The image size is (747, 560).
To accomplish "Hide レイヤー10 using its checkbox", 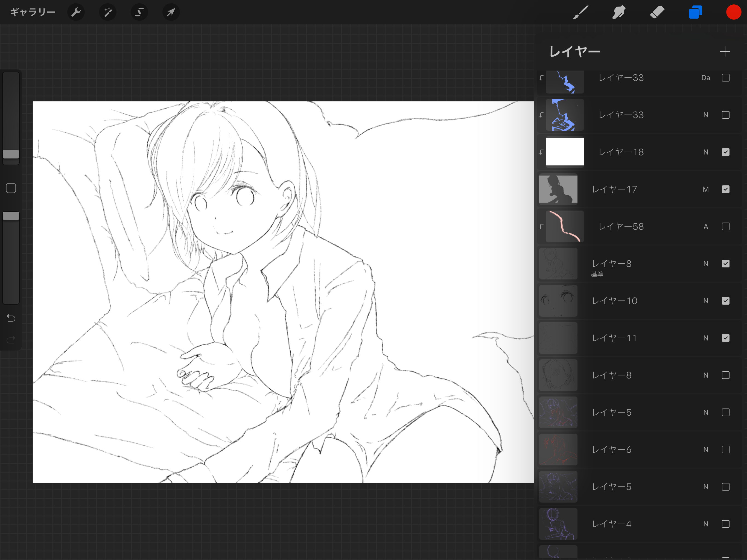I will pyautogui.click(x=725, y=301).
